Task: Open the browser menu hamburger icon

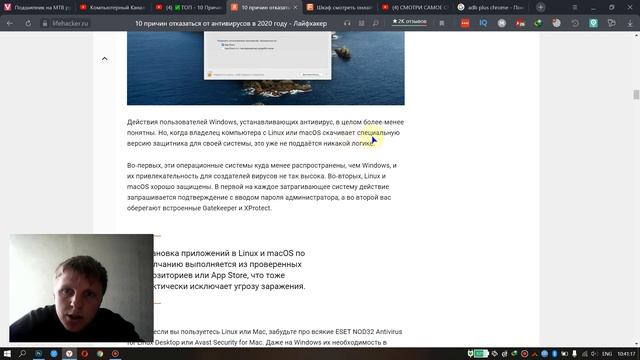Action: pyautogui.click(x=575, y=7)
